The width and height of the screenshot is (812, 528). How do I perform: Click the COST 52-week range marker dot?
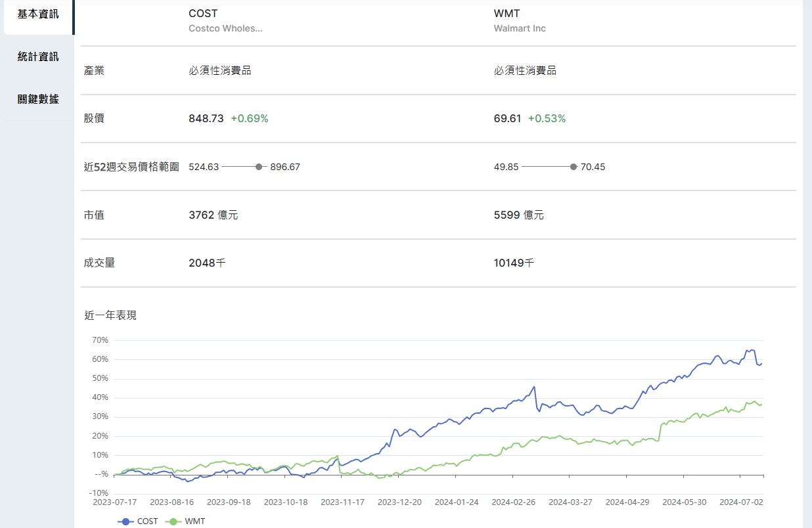(258, 167)
